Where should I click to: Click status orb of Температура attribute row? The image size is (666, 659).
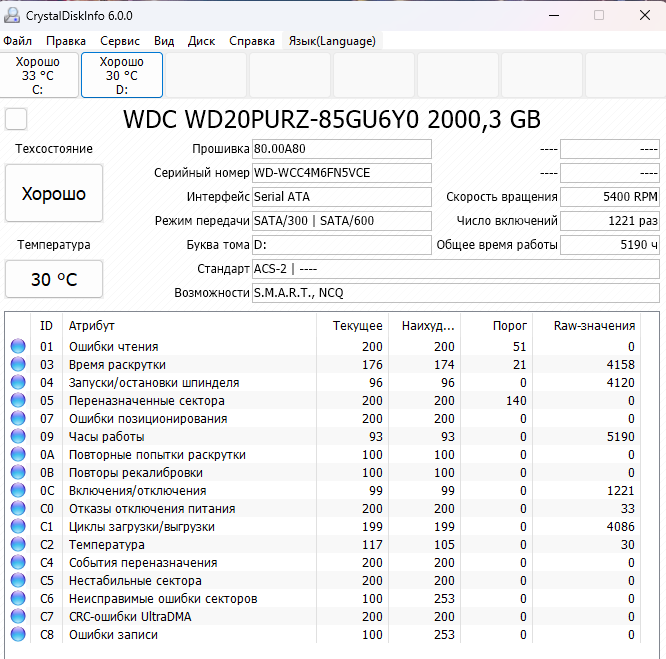click(x=18, y=545)
